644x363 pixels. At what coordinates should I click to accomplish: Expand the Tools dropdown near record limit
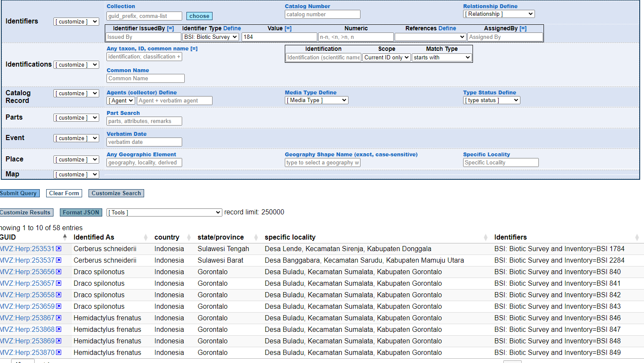tap(164, 212)
